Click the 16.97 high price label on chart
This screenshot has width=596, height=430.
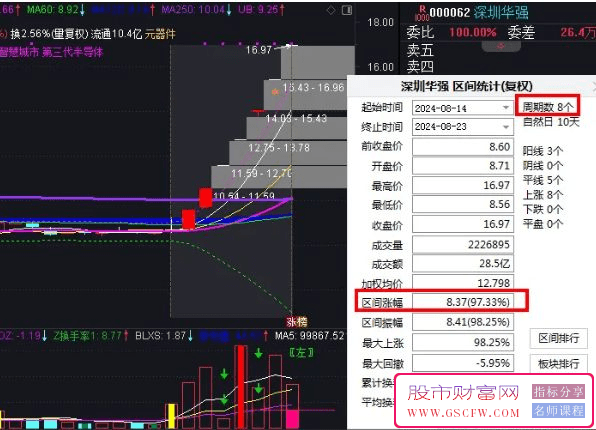tap(258, 50)
